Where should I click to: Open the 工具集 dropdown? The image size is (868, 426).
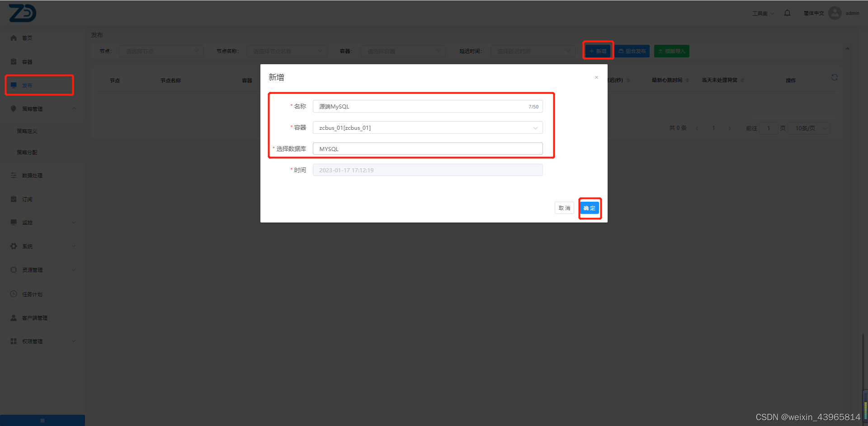pyautogui.click(x=763, y=14)
